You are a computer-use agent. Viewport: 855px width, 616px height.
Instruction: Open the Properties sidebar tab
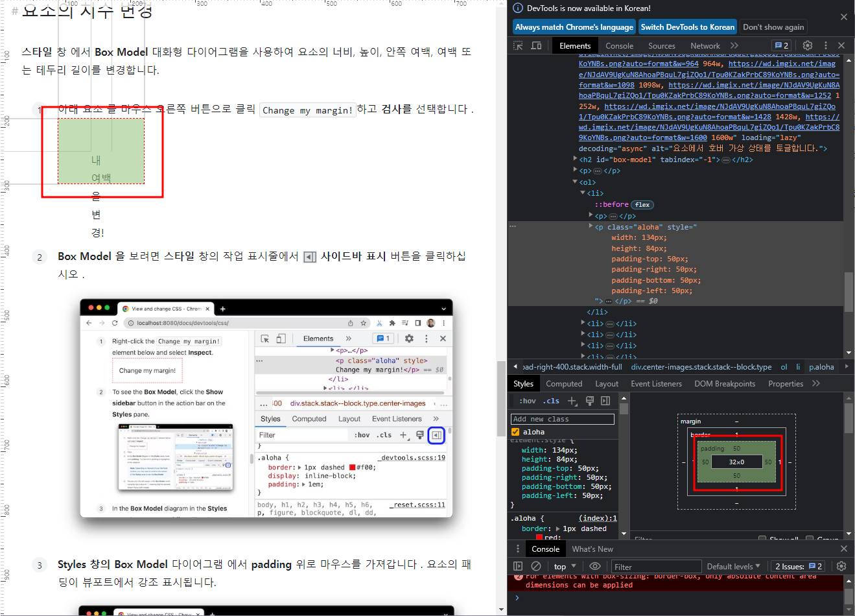click(x=786, y=383)
